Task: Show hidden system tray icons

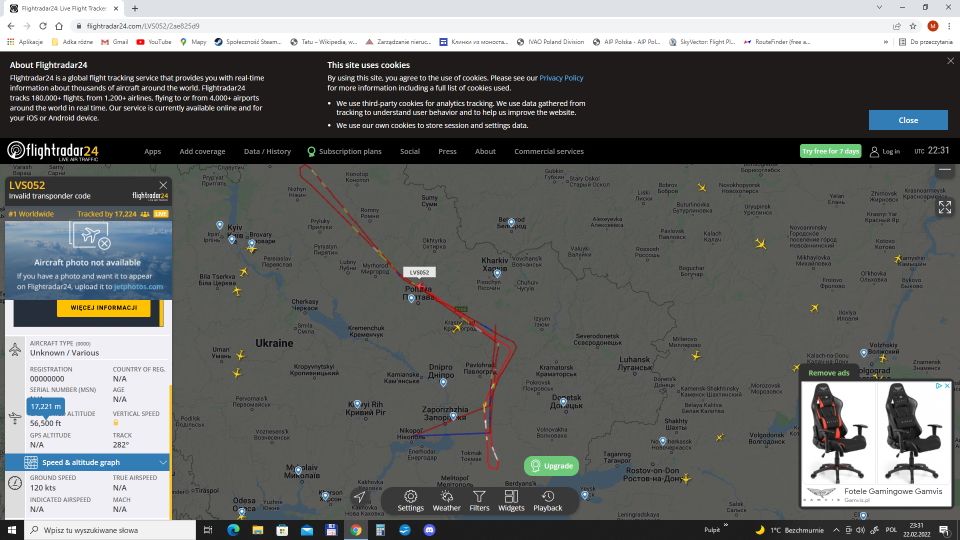Action: 836,530
